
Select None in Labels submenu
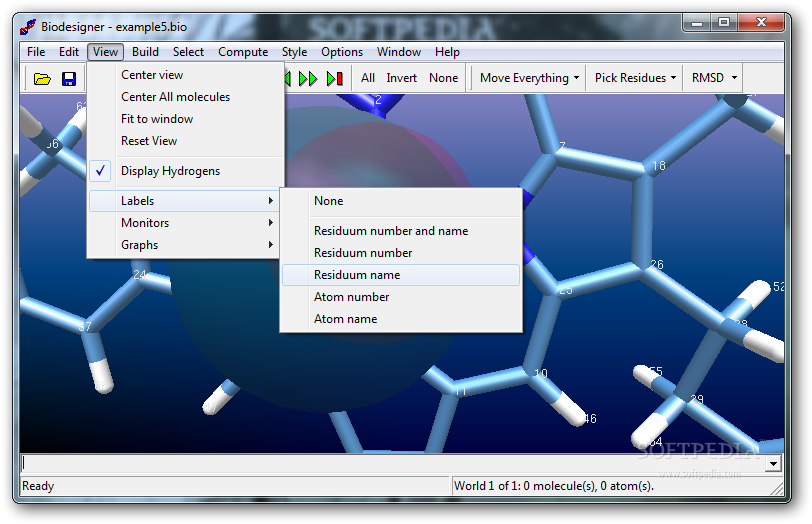(401, 201)
